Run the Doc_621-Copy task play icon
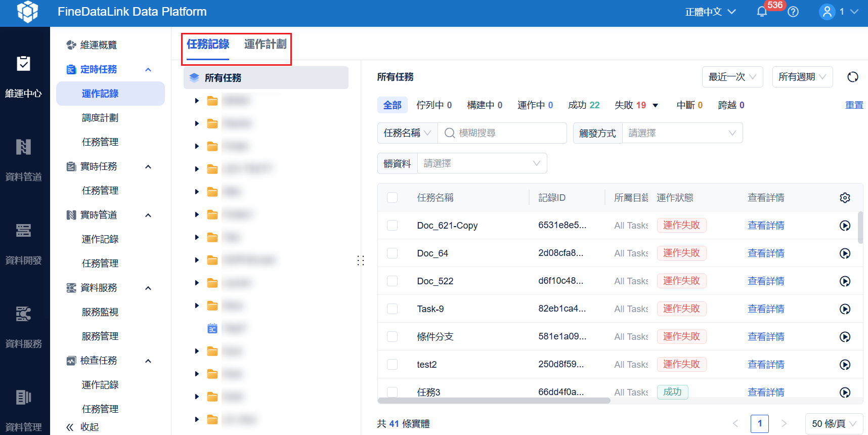 pyautogui.click(x=845, y=226)
